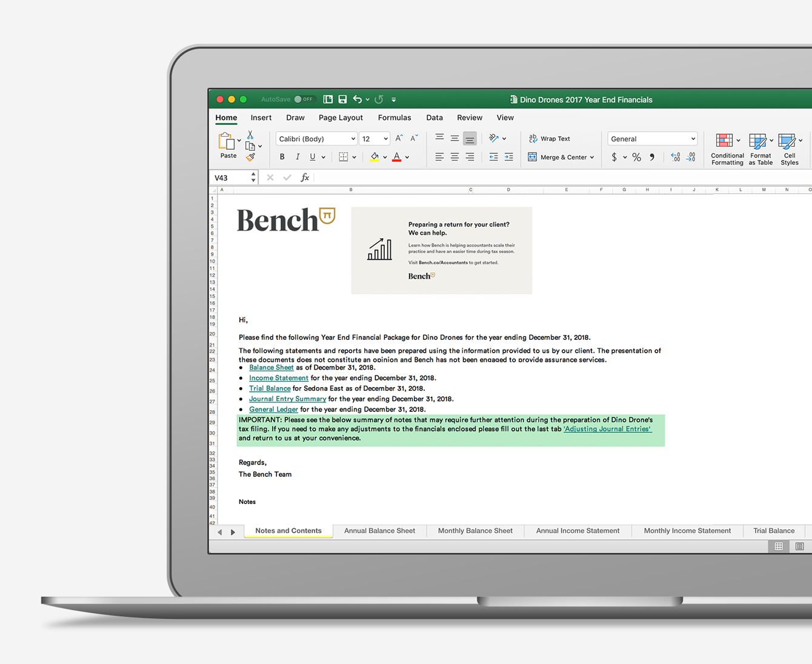Image resolution: width=812 pixels, height=664 pixels.
Task: Click the Wrap Text icon
Action: click(533, 138)
